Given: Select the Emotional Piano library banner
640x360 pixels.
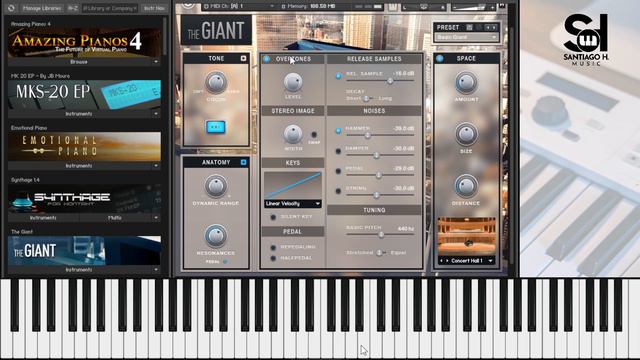Looking at the screenshot, I should (x=84, y=147).
